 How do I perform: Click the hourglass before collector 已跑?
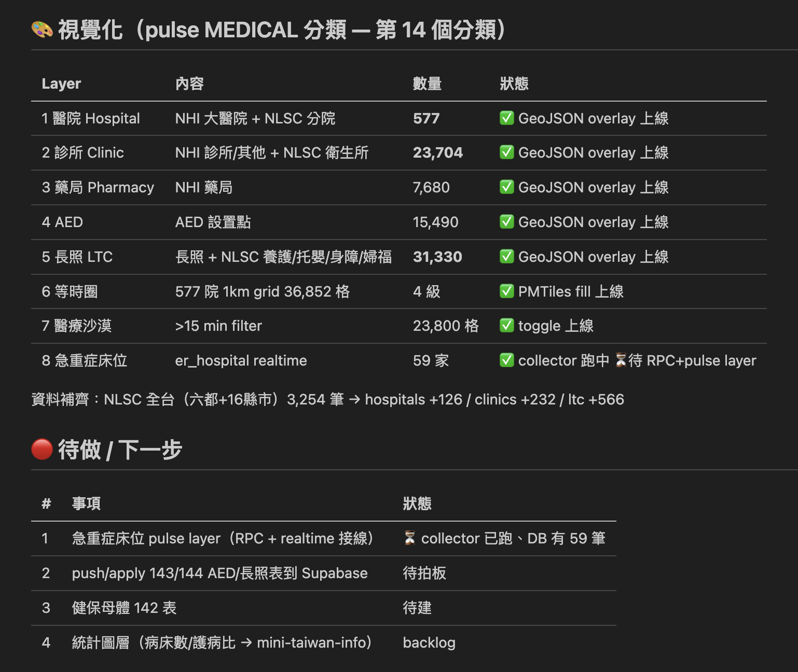click(x=409, y=538)
